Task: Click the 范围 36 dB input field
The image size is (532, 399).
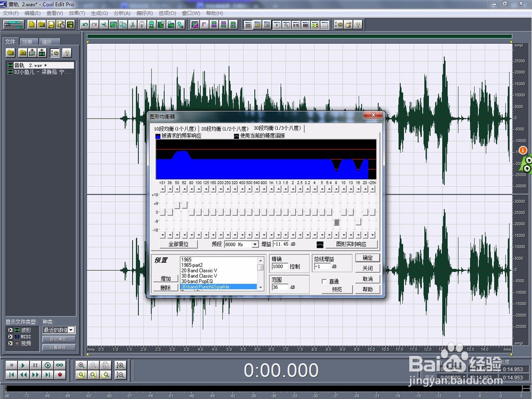Action: (x=280, y=287)
